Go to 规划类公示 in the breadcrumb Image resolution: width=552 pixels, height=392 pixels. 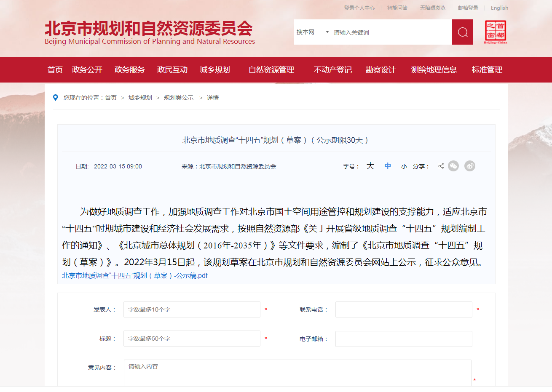click(x=179, y=98)
